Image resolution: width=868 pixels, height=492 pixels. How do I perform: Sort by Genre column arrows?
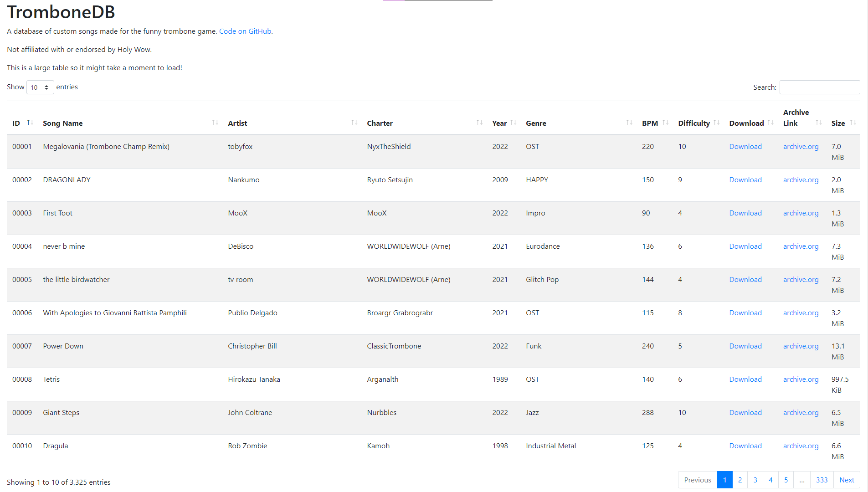[629, 123]
